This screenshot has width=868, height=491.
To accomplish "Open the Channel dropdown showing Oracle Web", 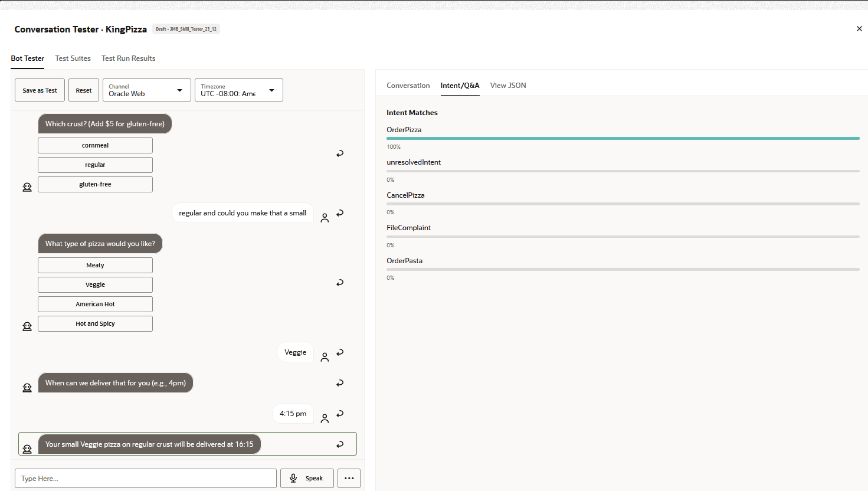I will tap(146, 90).
